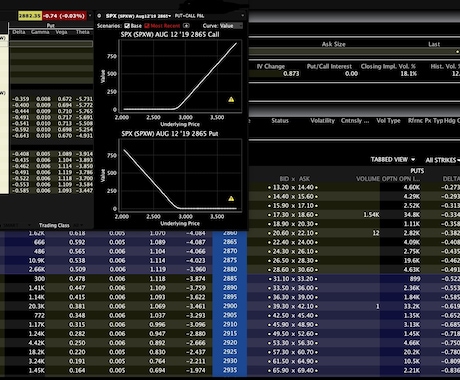Click the SPX 2865 Put value chart
460x380 pixels.
tap(180, 176)
